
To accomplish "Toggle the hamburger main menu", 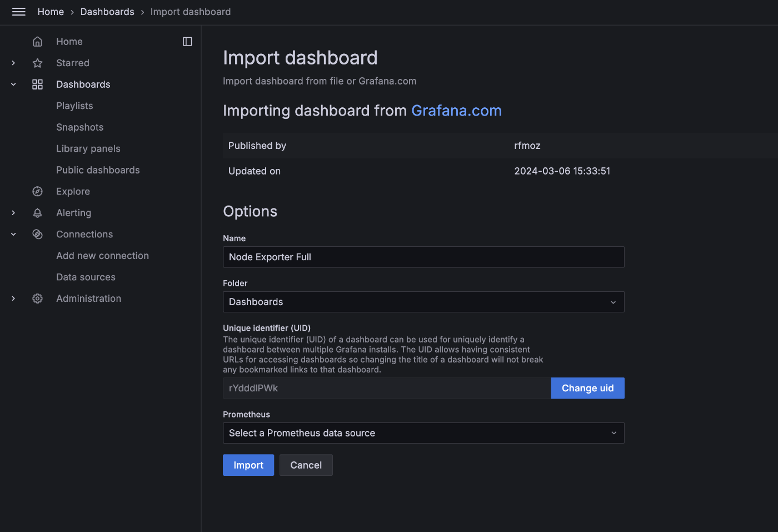I will click(19, 12).
